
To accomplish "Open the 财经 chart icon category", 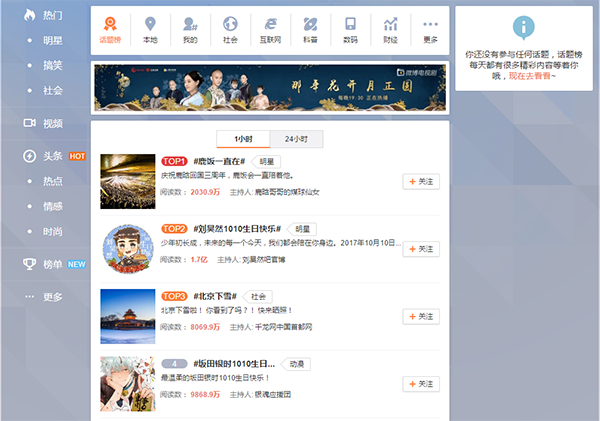I will pyautogui.click(x=390, y=29).
